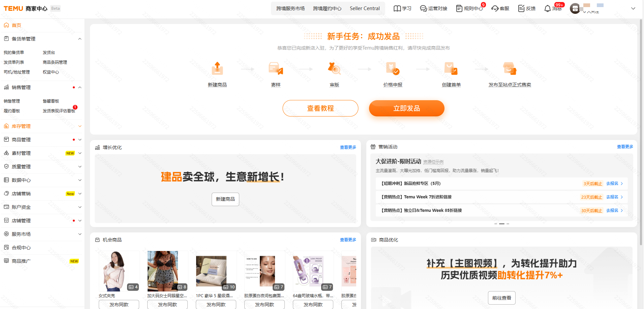Screen dimensions: 644x309
Task: Open the 运营对接 chat icon
Action: pyautogui.click(x=423, y=8)
